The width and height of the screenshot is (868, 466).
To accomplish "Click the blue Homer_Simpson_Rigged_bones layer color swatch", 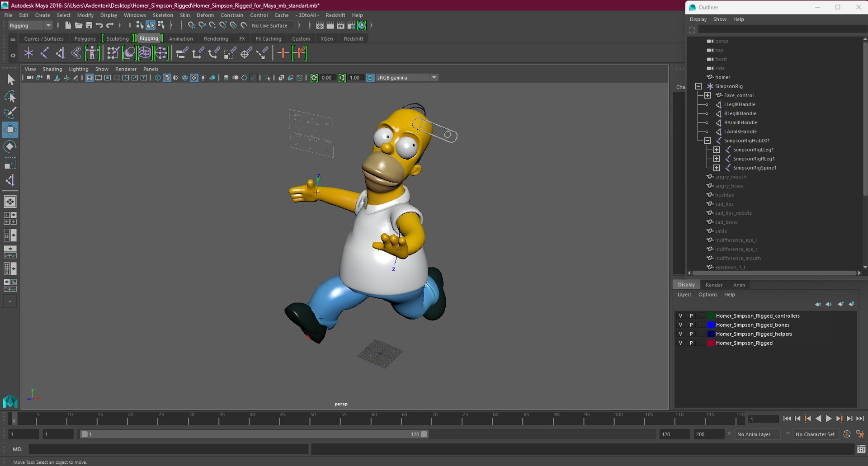I will click(711, 325).
